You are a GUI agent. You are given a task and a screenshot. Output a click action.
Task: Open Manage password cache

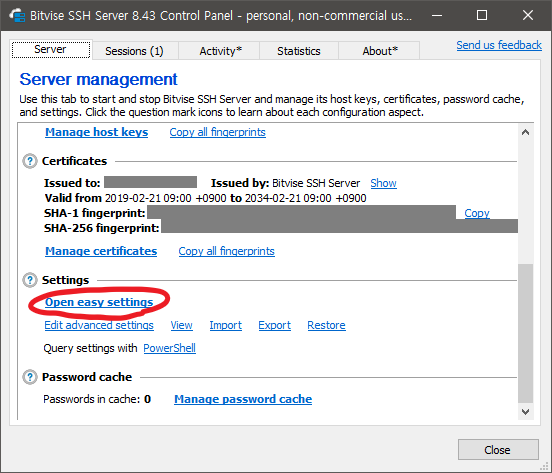click(243, 399)
